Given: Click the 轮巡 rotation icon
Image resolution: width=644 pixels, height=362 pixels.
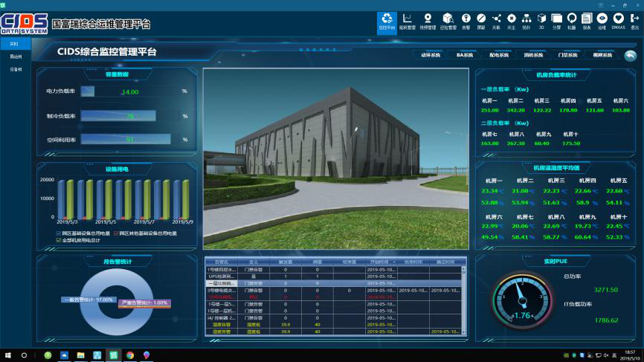Looking at the screenshot, I should coord(572,22).
